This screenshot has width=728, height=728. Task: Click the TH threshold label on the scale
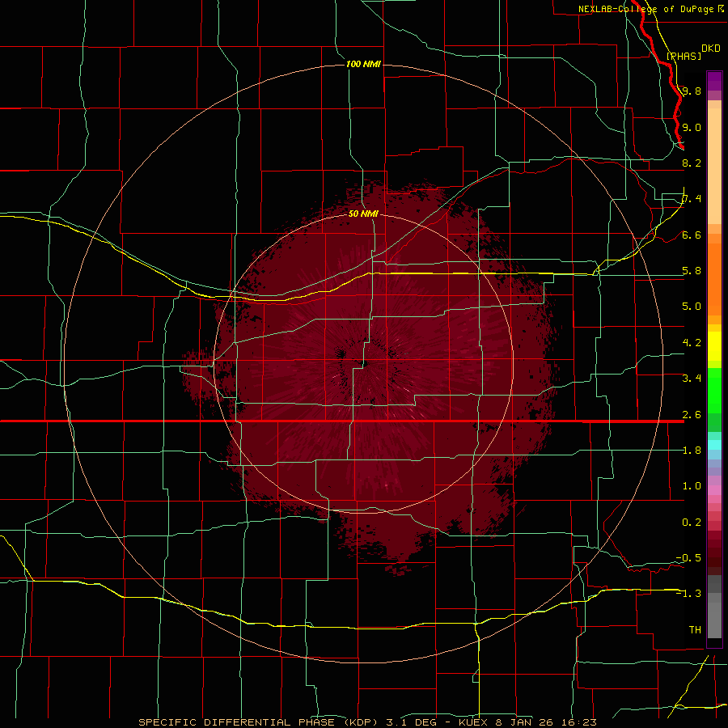tap(695, 630)
